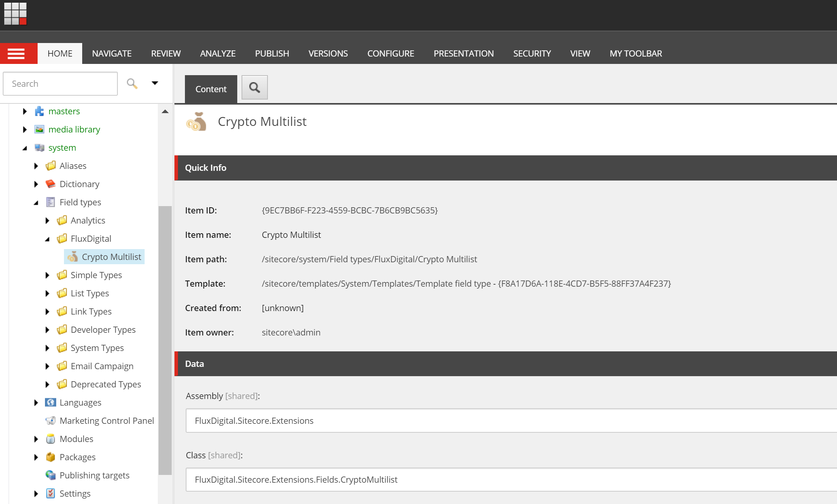Click the Link Types folder icon

coord(62,311)
